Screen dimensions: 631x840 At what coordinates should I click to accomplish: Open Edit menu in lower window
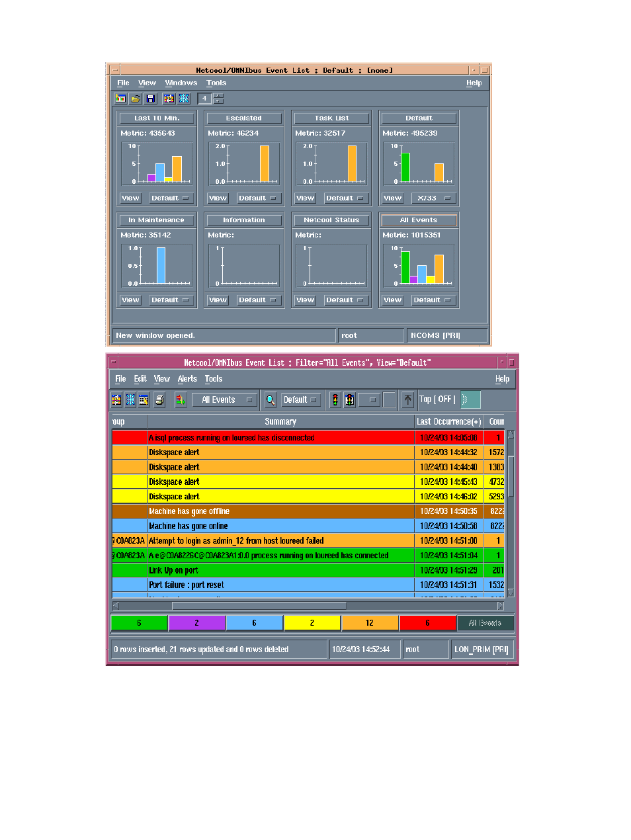[140, 379]
